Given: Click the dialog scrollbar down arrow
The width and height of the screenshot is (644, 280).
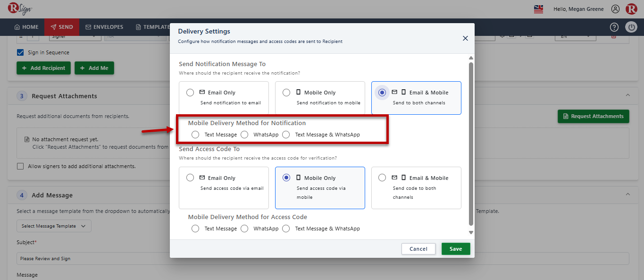Looking at the screenshot, I should (470, 232).
